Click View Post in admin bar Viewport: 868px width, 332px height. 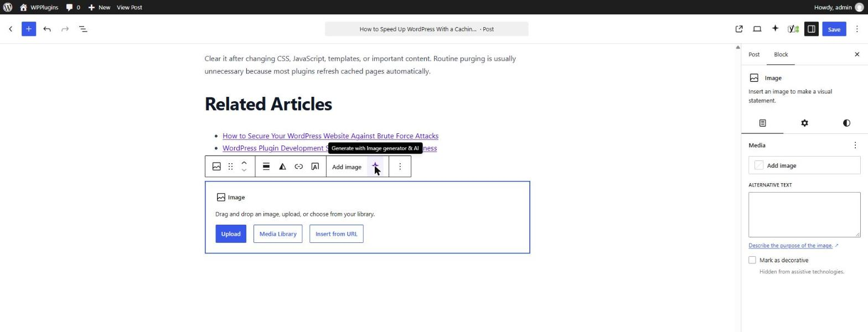(130, 7)
